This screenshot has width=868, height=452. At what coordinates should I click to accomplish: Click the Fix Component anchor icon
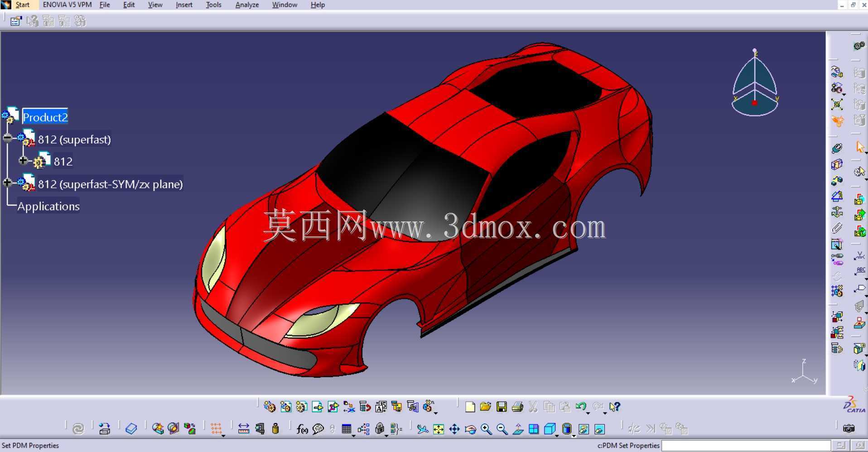pyautogui.click(x=837, y=212)
